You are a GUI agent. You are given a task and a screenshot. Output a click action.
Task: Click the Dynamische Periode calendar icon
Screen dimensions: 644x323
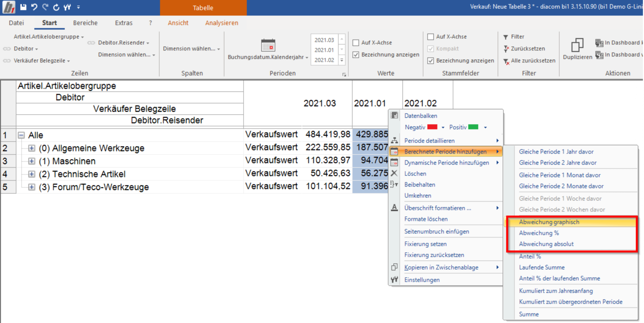(394, 162)
